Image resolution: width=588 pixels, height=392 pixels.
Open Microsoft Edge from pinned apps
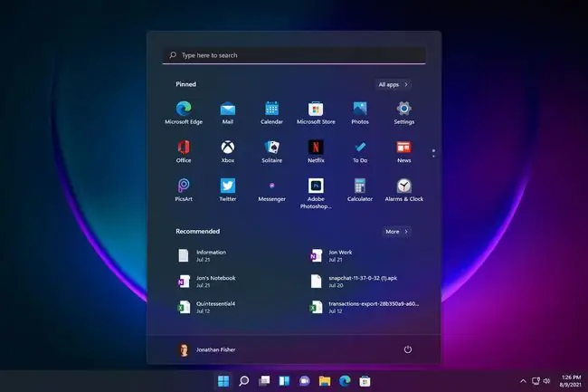pyautogui.click(x=184, y=112)
